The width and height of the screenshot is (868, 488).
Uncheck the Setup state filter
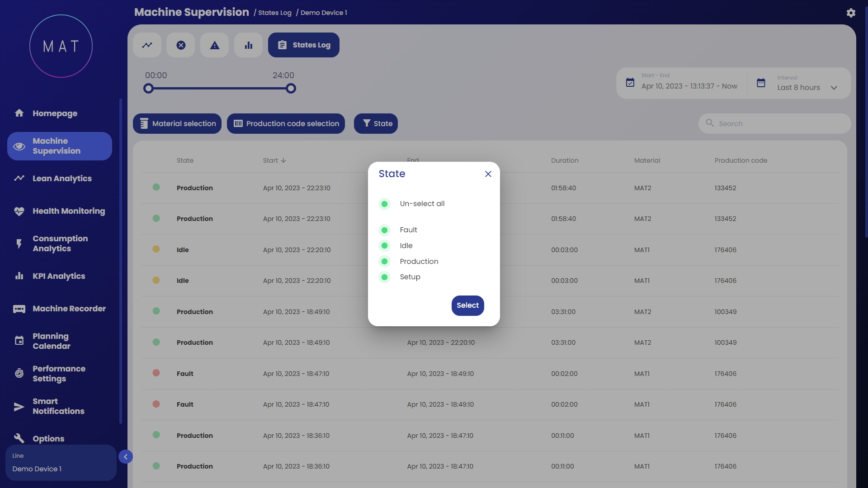(384, 277)
